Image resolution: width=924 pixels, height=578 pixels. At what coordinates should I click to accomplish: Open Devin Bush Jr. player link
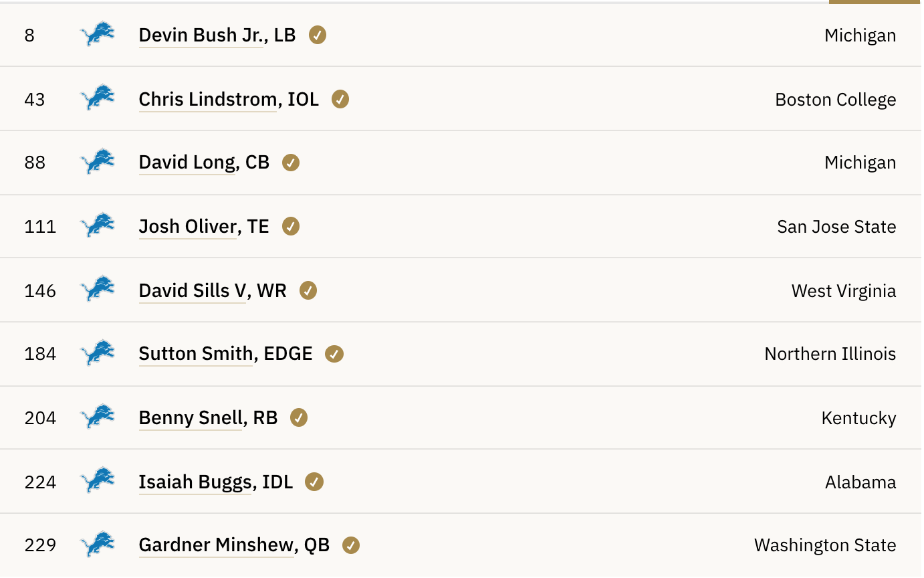pos(201,35)
